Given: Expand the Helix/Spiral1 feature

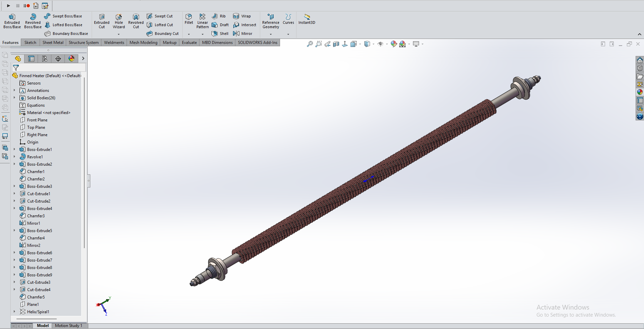Looking at the screenshot, I should coord(14,312).
